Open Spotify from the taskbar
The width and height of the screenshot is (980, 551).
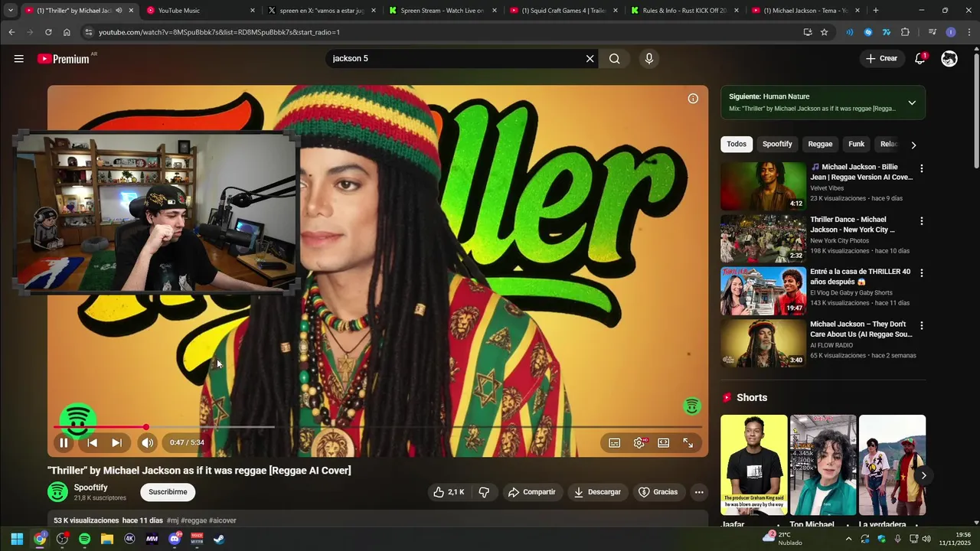pyautogui.click(x=84, y=539)
